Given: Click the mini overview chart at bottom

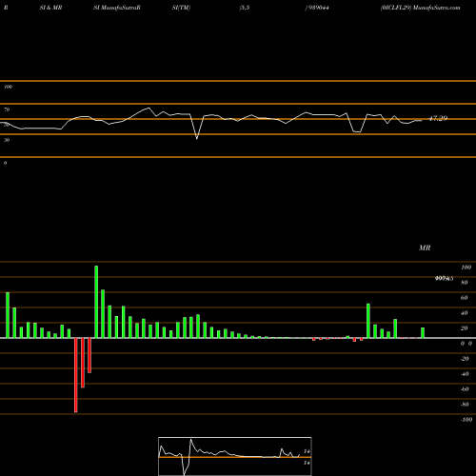Looking at the screenshot, I should click(235, 456).
